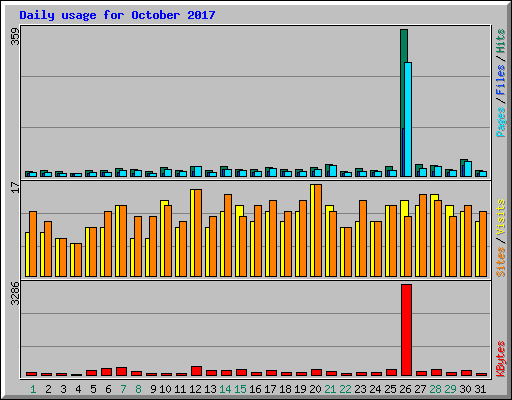Screen dimensions: 512x400
Task: Click the red KBytes bar for day 7
Action: [x=121, y=372]
